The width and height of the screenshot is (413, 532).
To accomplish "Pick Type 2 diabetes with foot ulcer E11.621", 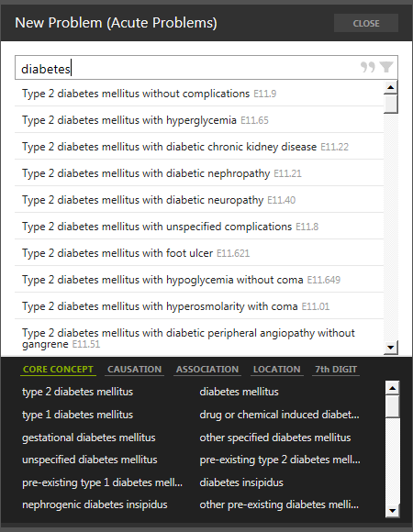I will coord(199,253).
